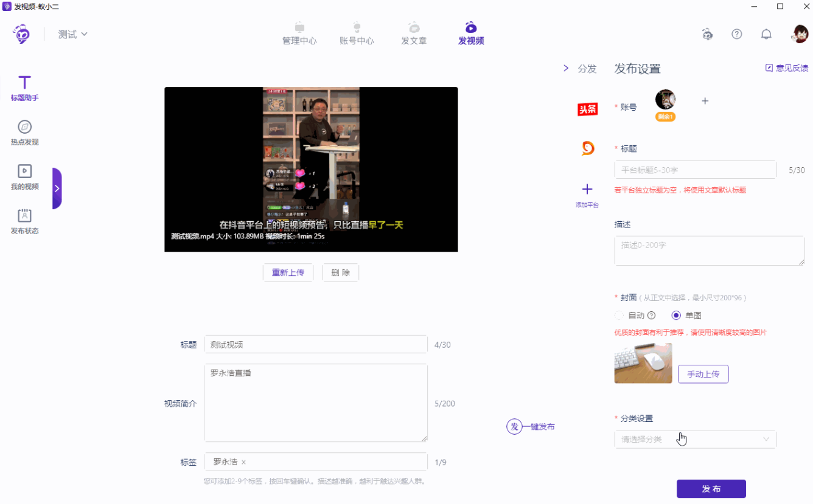
Task: Select the 发视频 tab
Action: (x=471, y=34)
